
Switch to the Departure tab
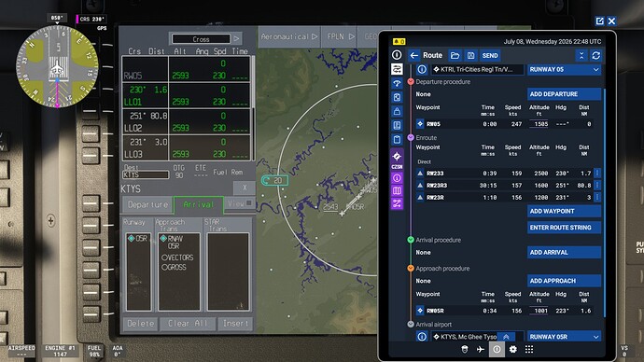pos(147,204)
